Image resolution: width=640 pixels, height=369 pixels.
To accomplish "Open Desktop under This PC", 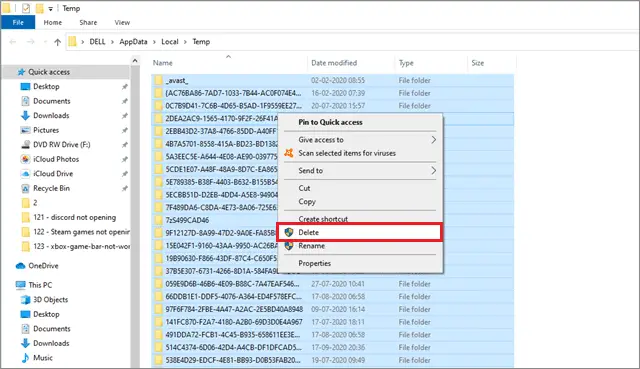I will coord(46,314).
